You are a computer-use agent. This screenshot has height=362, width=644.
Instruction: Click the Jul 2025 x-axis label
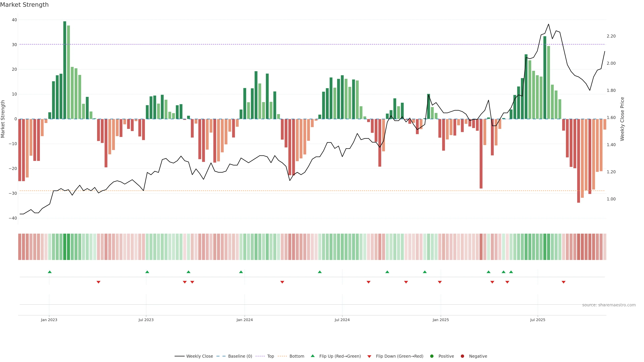pos(538,320)
